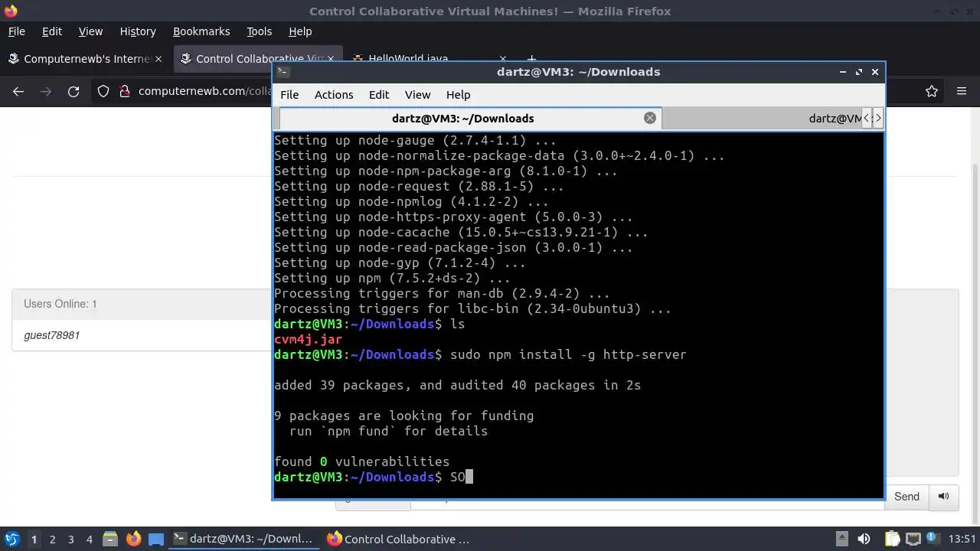Open the Firefox Tools menu
The height and width of the screenshot is (551, 980).
click(259, 31)
